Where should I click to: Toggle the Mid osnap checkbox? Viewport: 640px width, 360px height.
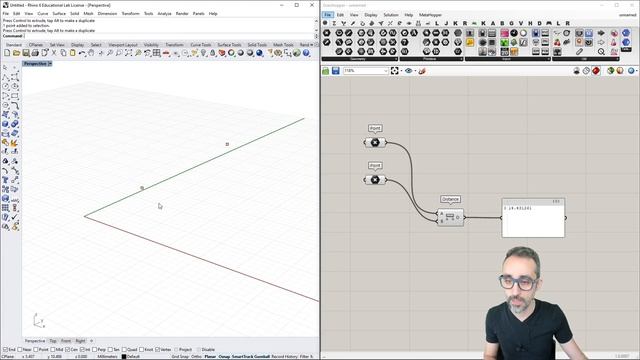(53, 350)
